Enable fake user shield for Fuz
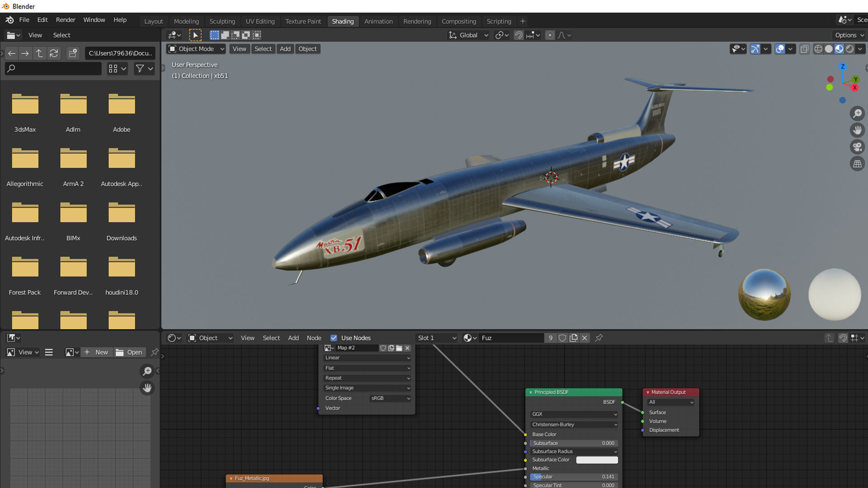 (562, 338)
